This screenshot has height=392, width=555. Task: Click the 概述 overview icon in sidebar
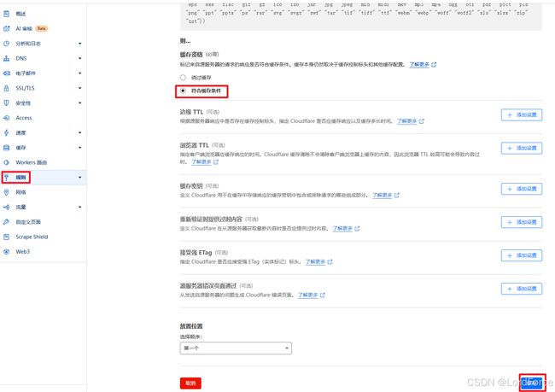(x=6, y=14)
